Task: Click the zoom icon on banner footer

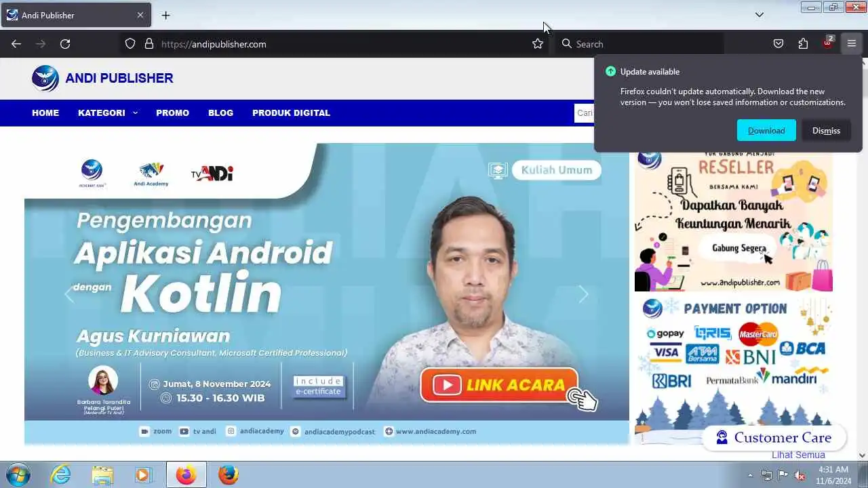Action: (144, 431)
